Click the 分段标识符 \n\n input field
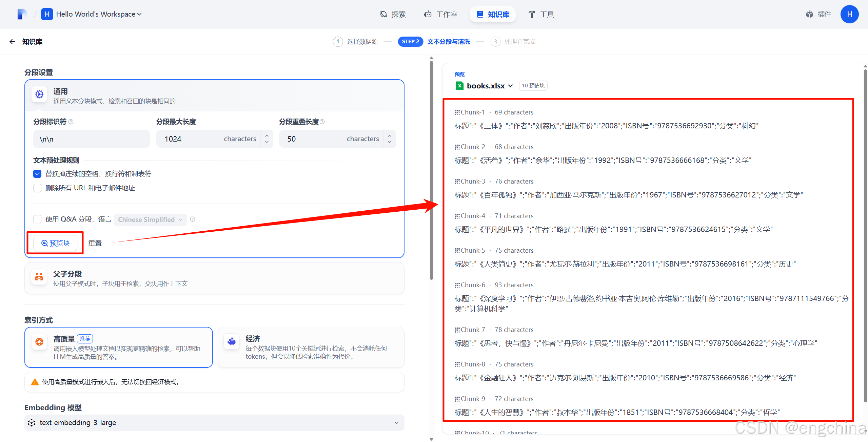The width and height of the screenshot is (868, 442). (92, 139)
